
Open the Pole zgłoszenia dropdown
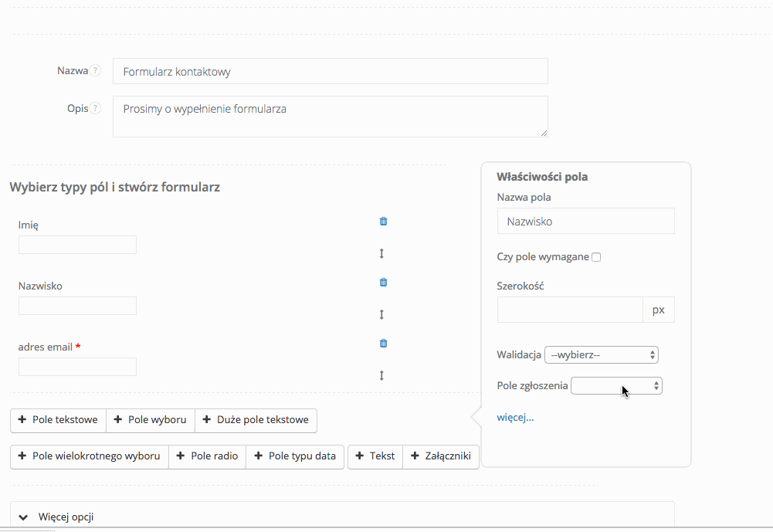(x=615, y=386)
